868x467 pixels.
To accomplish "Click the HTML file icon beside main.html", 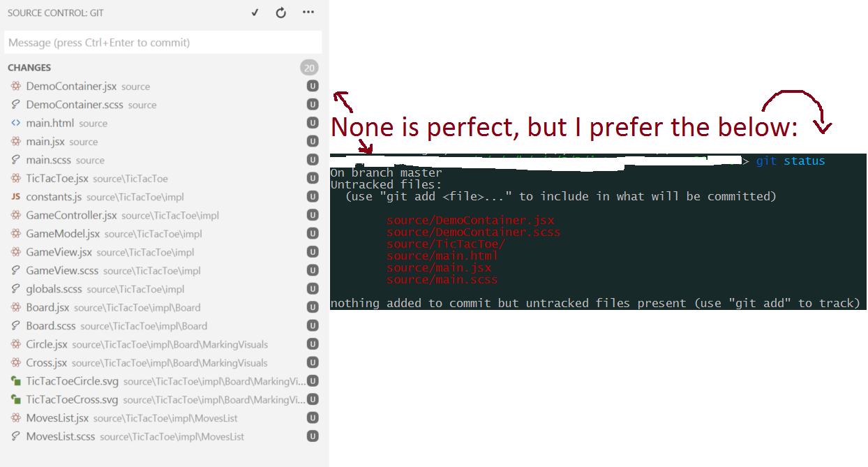I will 15,123.
